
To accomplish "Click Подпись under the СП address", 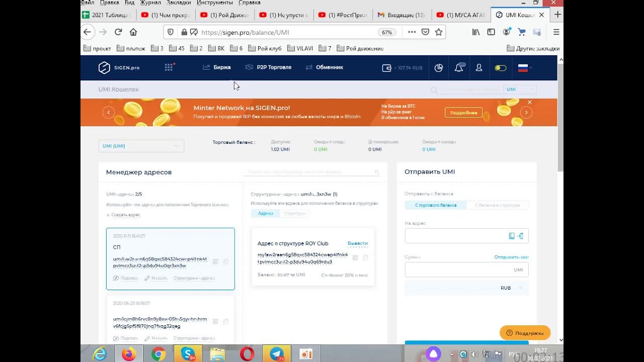I will coord(126,278).
